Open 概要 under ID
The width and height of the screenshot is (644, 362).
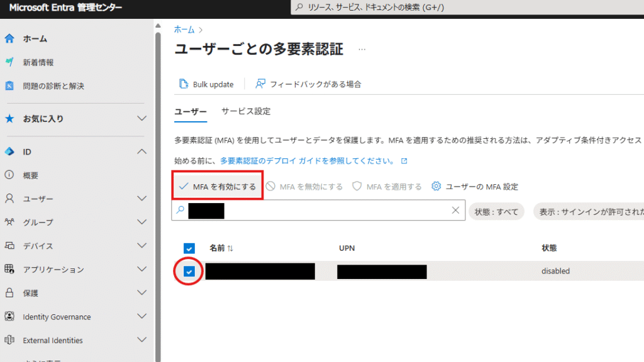[x=31, y=175]
